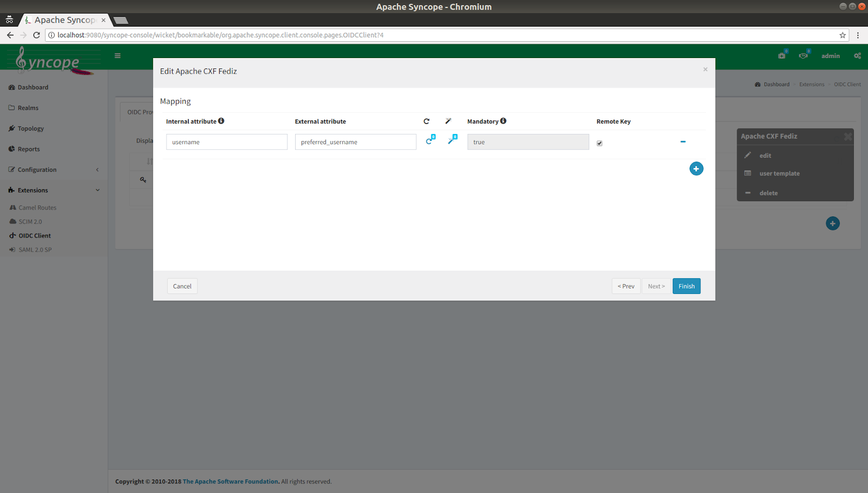Click the JEXL transformers circular arrow icon
This screenshot has height=493, width=868.
429,140
